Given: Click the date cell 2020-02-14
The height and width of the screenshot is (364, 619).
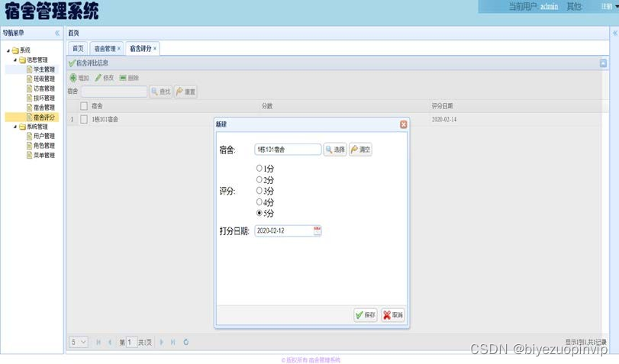Looking at the screenshot, I should 444,119.
